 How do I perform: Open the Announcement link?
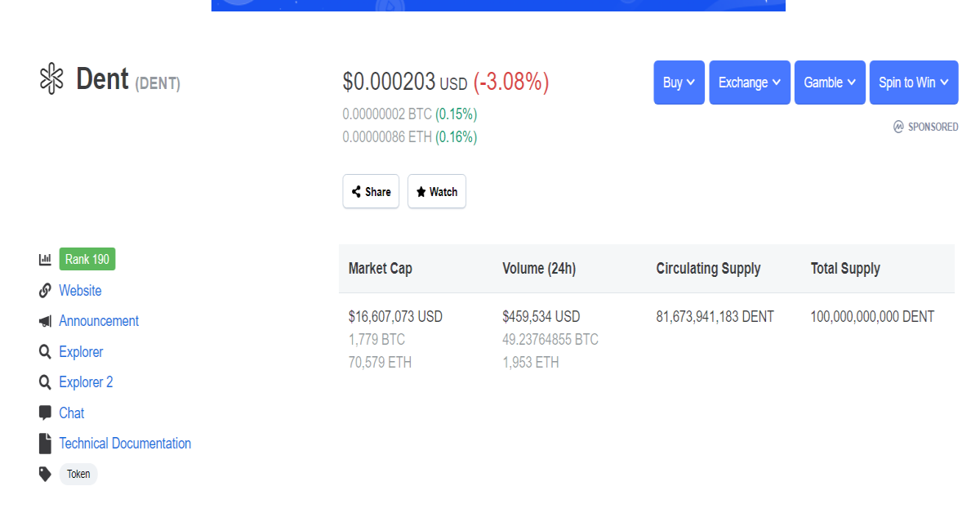[x=99, y=321]
